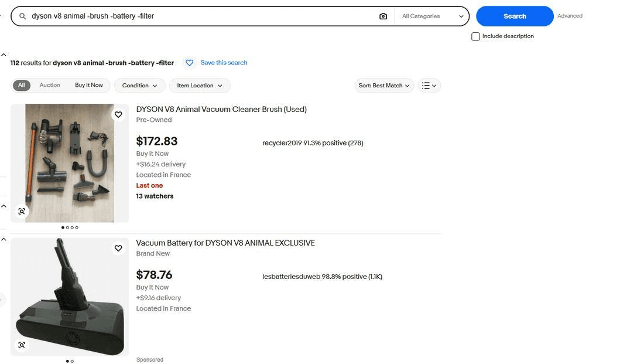Expand the Item Location filter dropdown
This screenshot has height=364, width=644.
(200, 86)
